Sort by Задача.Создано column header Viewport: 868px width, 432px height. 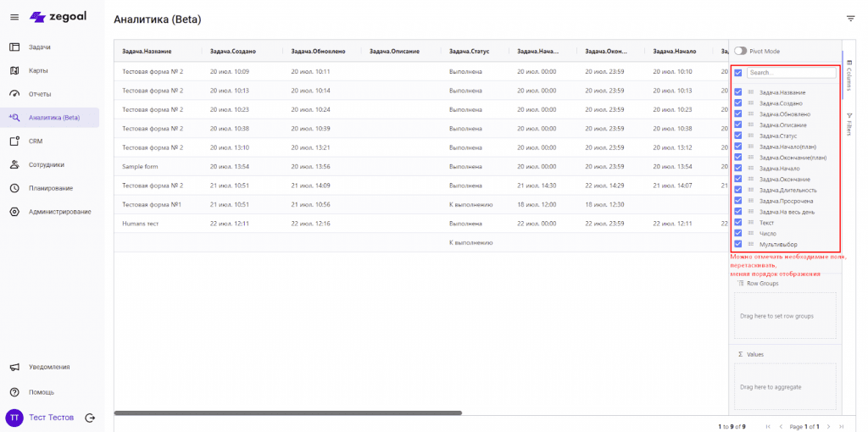[x=233, y=52]
